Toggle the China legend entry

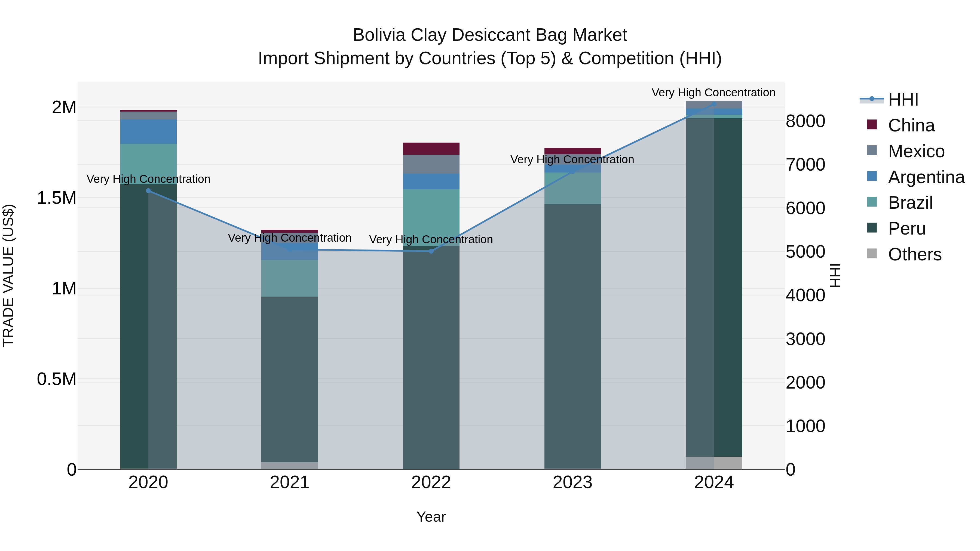click(901, 125)
